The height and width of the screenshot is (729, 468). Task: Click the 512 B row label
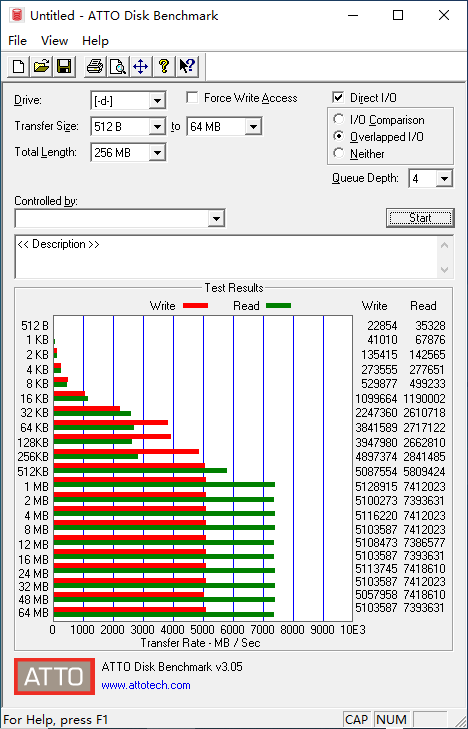click(35, 326)
